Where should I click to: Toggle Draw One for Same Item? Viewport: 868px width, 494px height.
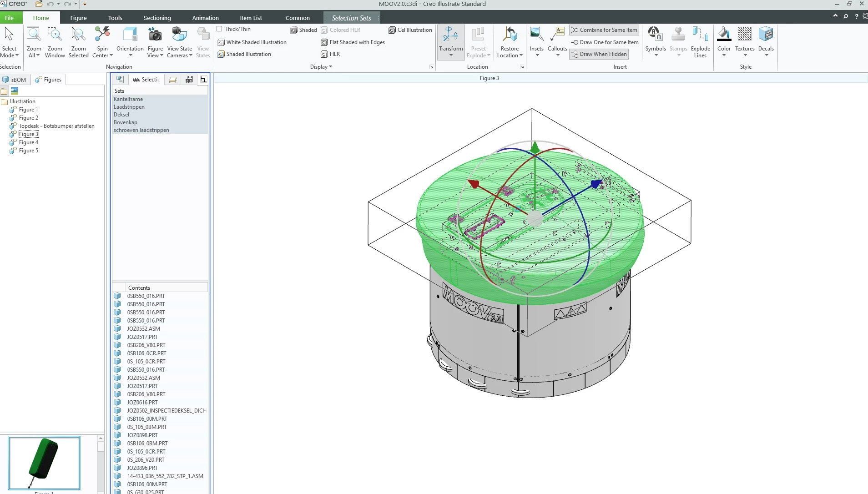604,42
